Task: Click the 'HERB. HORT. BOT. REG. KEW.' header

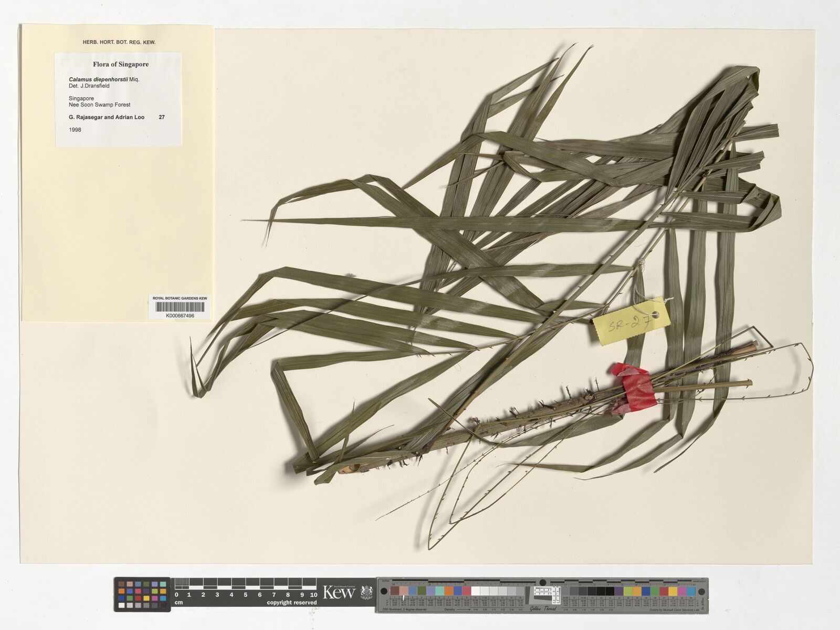Action: click(x=119, y=42)
